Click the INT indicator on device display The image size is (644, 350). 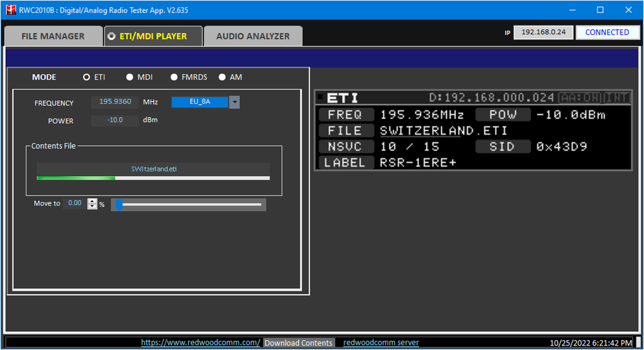pyautogui.click(x=616, y=98)
